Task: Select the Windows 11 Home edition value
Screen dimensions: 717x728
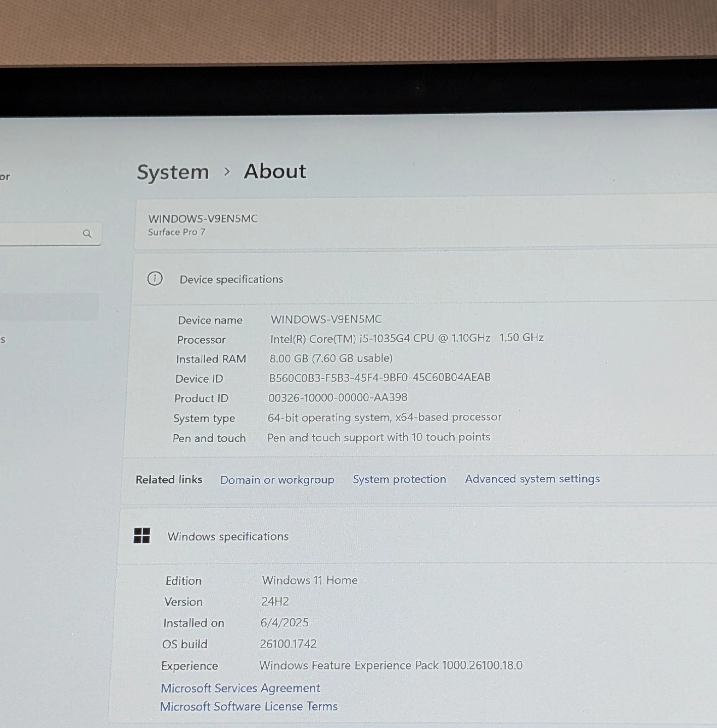Action: [310, 580]
